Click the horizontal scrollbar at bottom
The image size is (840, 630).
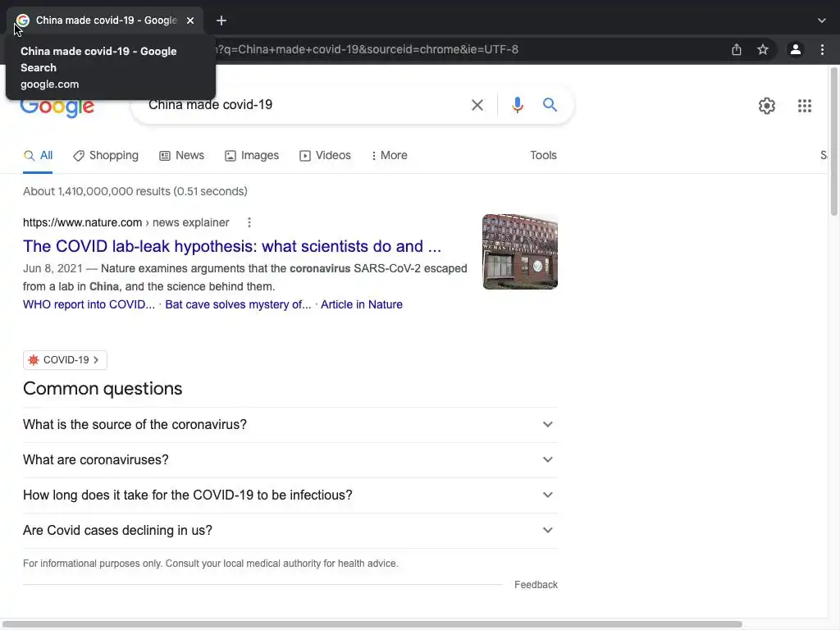click(372, 624)
